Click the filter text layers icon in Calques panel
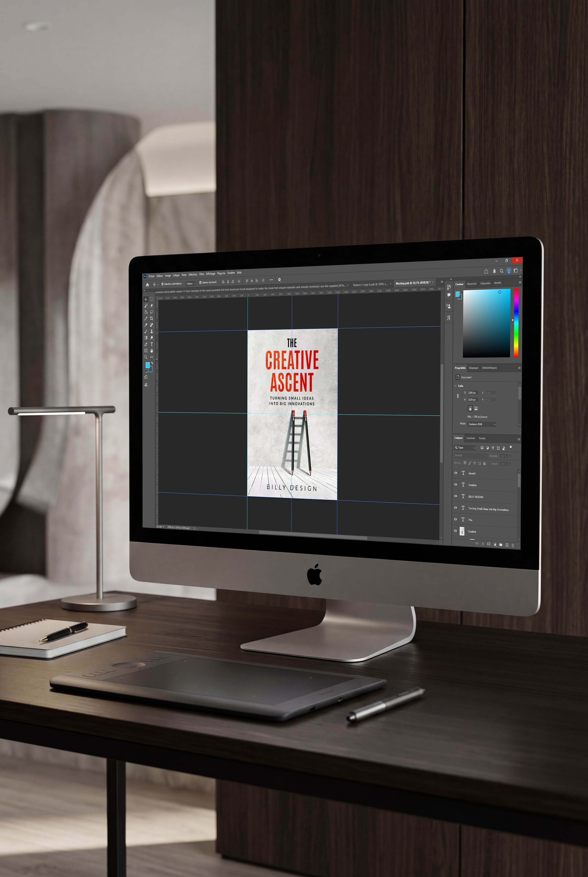The image size is (588, 877). click(x=493, y=448)
